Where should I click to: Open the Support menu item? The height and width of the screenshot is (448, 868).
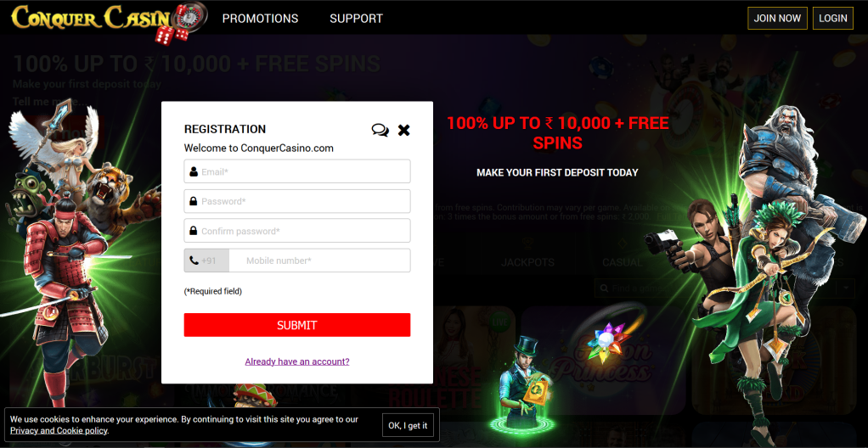click(x=357, y=19)
